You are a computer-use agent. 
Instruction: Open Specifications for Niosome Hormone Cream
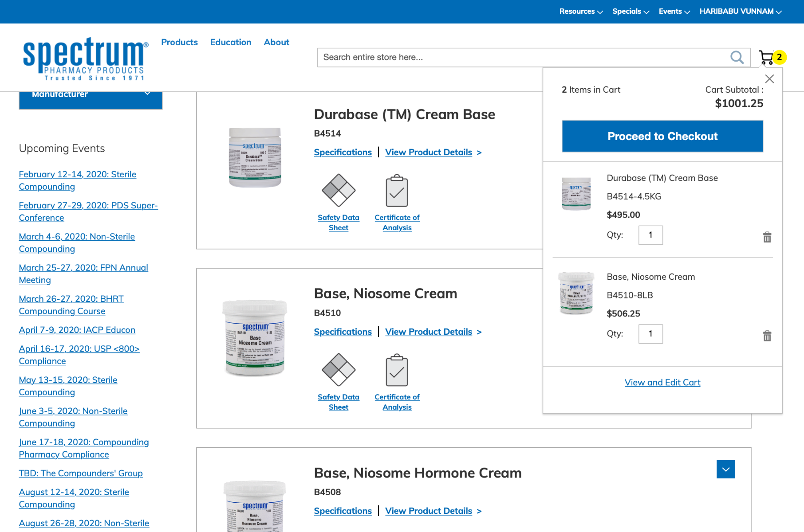pos(343,511)
